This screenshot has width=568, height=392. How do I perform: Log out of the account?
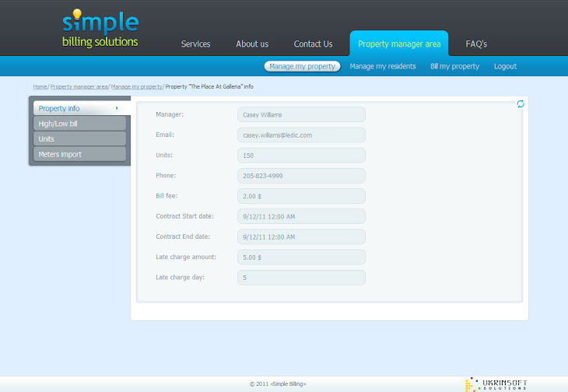pos(505,66)
